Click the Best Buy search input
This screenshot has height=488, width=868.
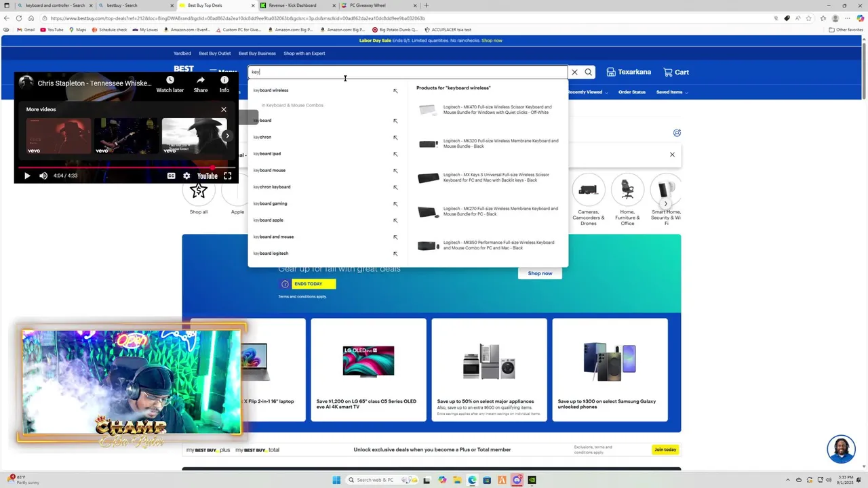[x=407, y=72]
